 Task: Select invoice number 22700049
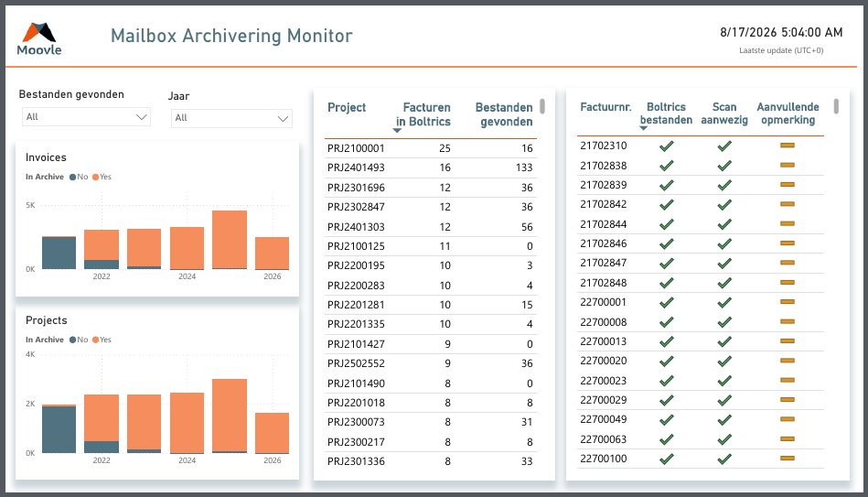(x=604, y=419)
